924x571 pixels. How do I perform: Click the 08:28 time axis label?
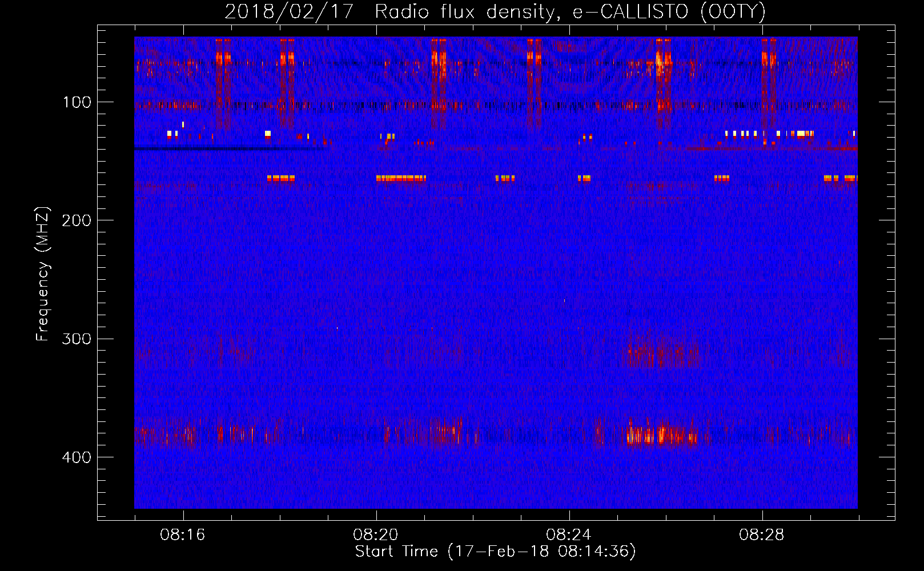pos(762,535)
